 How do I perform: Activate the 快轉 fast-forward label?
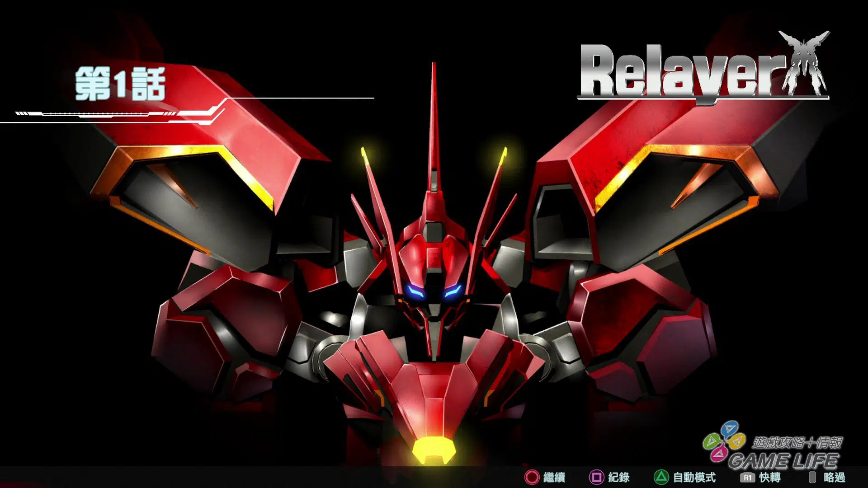tap(770, 478)
